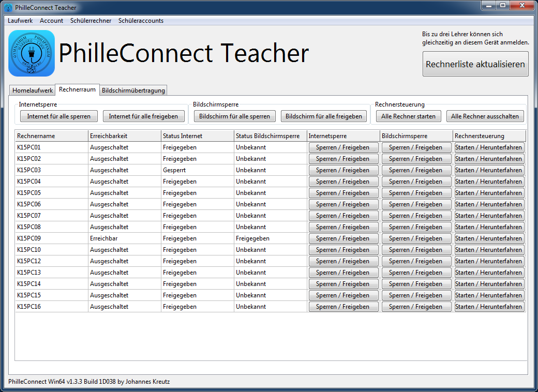Toggle internet lock for K15PC03

[343, 170]
